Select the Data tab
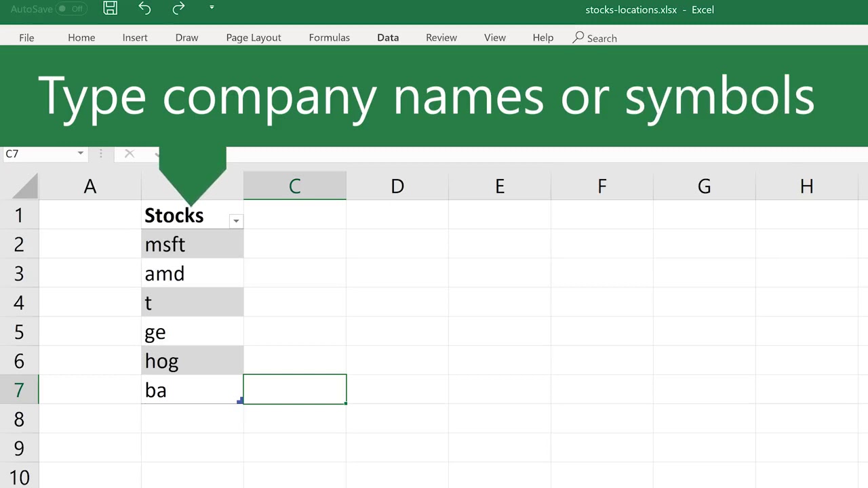868x488 pixels. (388, 37)
